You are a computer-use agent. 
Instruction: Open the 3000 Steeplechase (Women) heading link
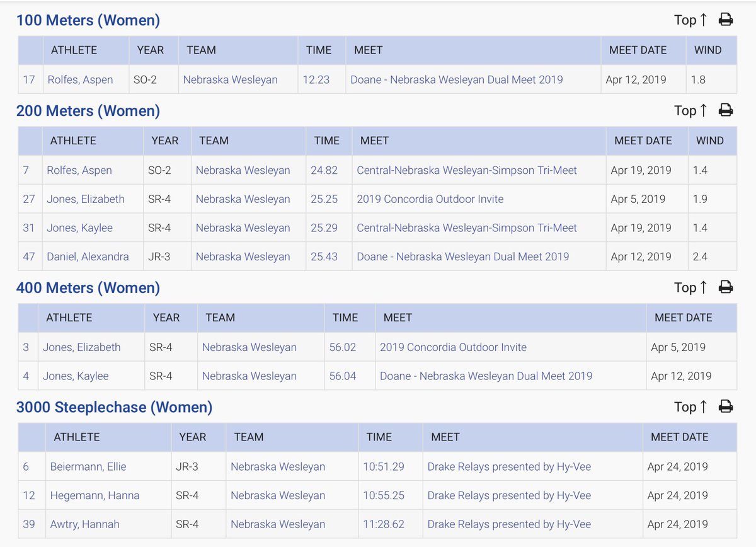tap(115, 407)
